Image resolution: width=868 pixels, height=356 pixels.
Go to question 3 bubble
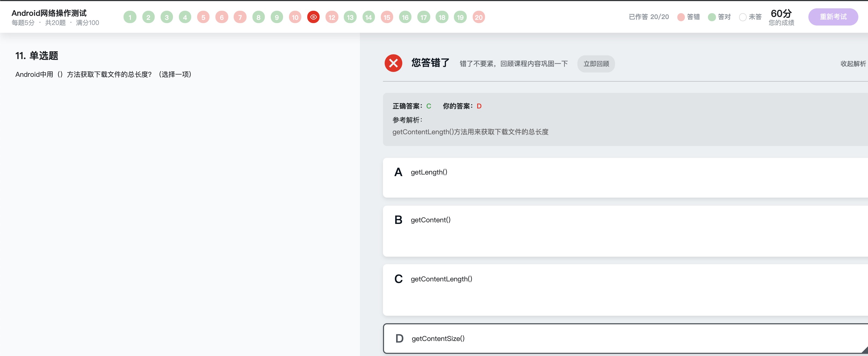pyautogui.click(x=167, y=17)
